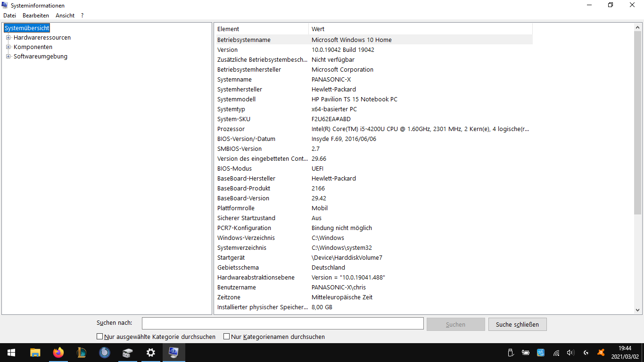Expand the Softwareumgebung tree node

[x=8, y=57]
